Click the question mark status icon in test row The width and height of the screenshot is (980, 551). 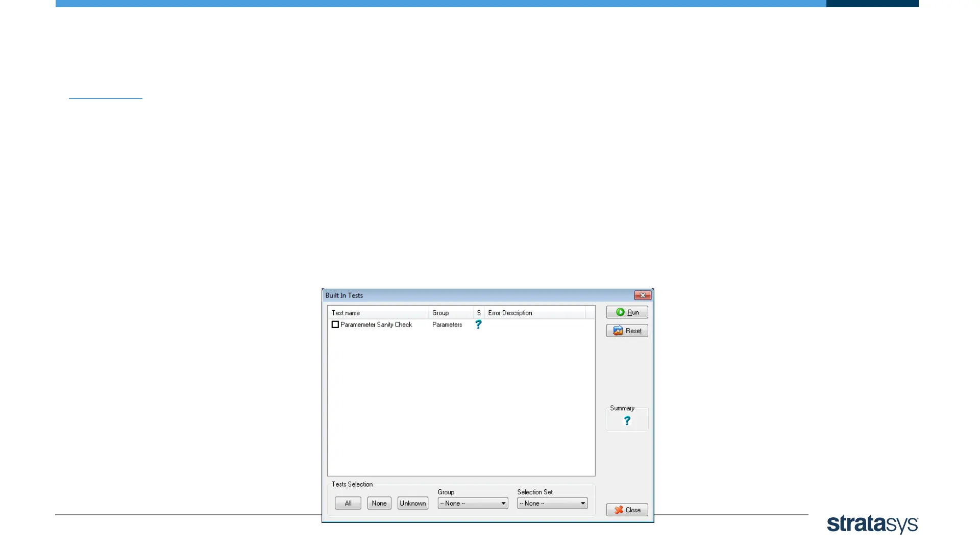coord(478,324)
